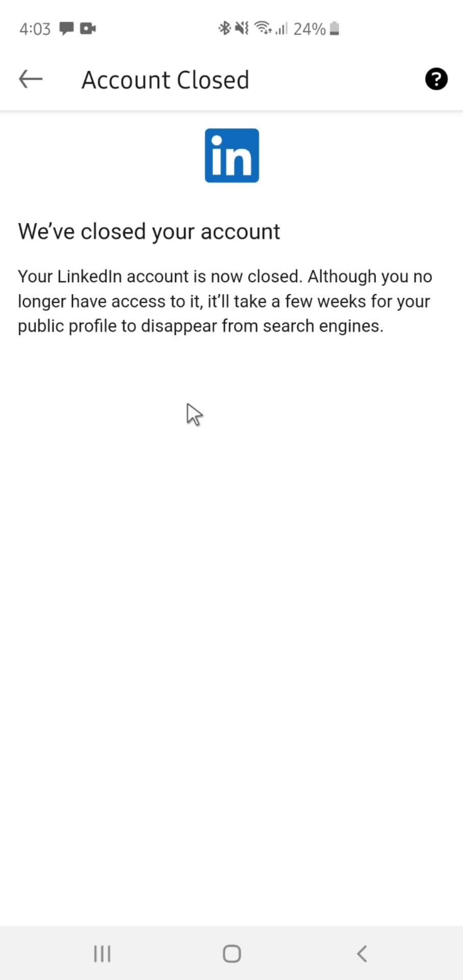Open help via the question mark icon
Screen dimensions: 463x980
(x=436, y=79)
